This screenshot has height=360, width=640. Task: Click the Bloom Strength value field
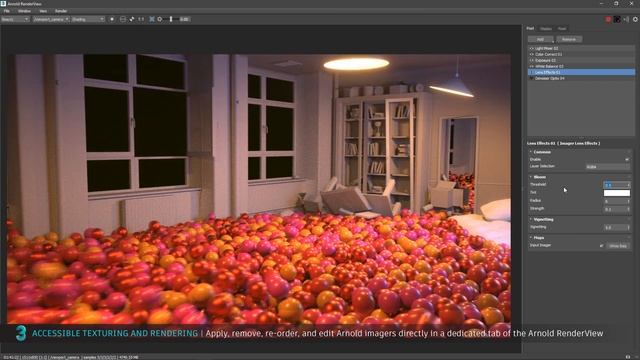(x=616, y=209)
